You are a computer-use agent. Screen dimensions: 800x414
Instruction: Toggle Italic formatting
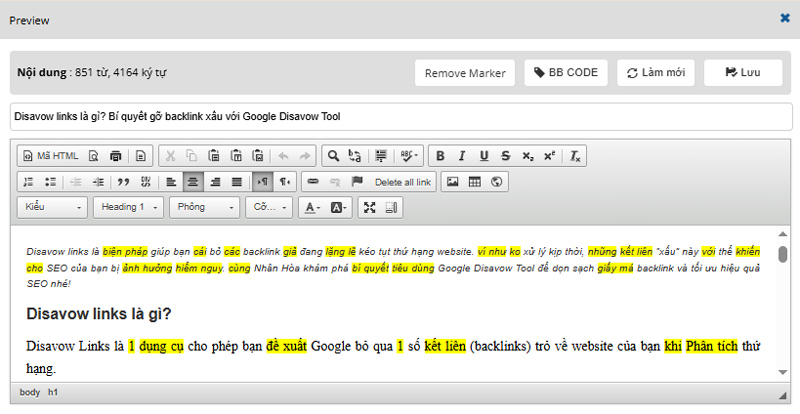463,156
